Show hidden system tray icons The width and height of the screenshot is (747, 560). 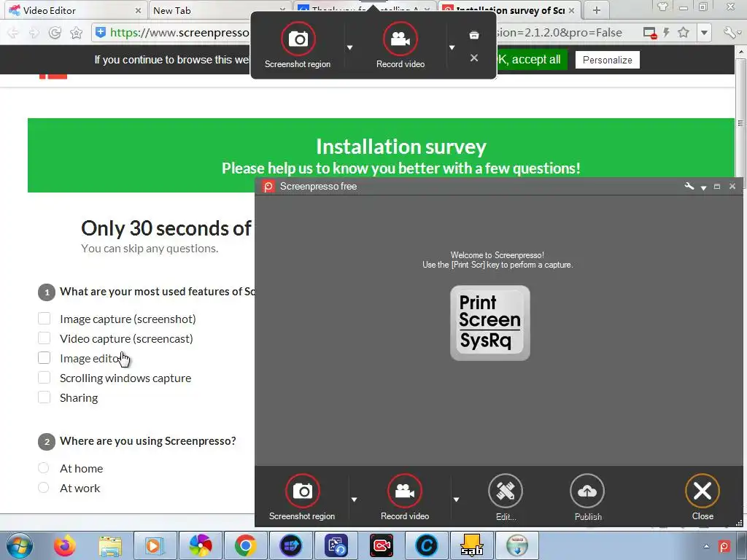[x=706, y=546]
